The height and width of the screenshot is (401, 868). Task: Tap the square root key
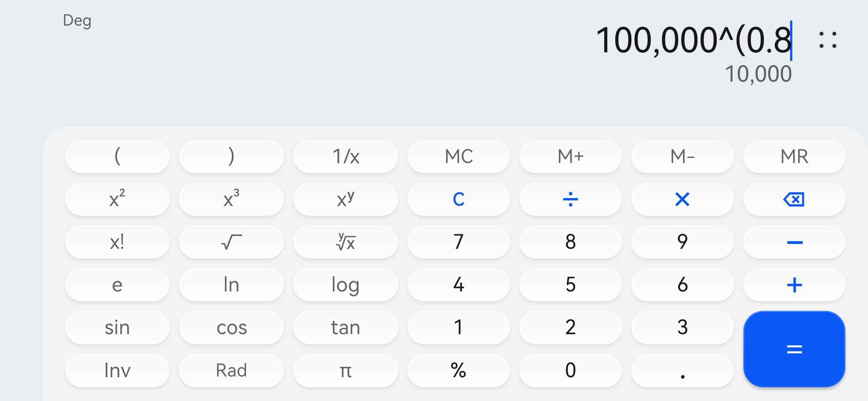click(x=231, y=242)
